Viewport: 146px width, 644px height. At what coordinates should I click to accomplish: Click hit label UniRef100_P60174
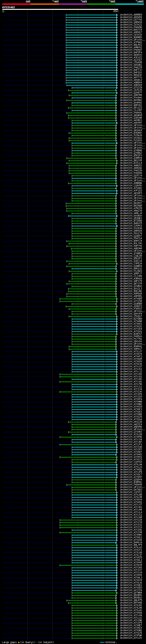[x=131, y=233]
